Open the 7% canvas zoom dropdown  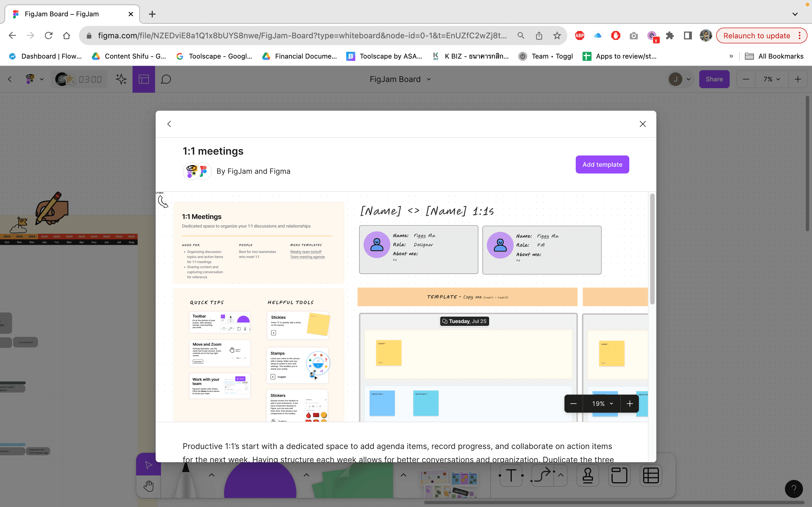click(771, 79)
